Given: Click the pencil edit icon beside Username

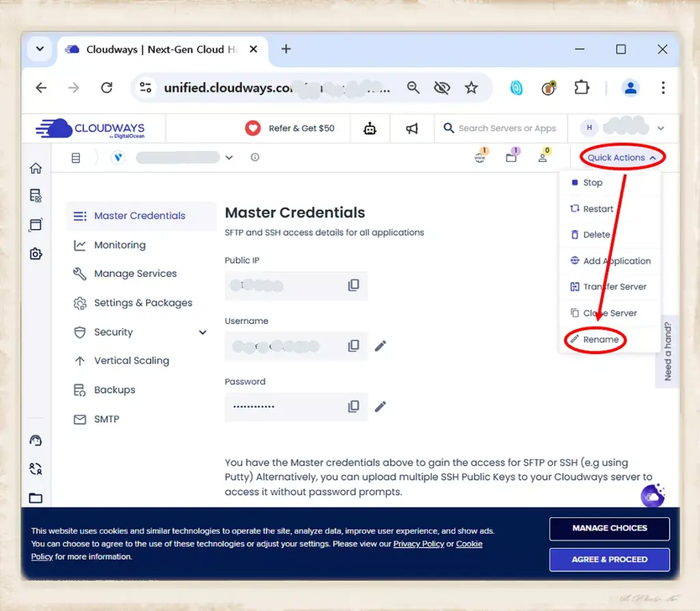Looking at the screenshot, I should click(381, 346).
